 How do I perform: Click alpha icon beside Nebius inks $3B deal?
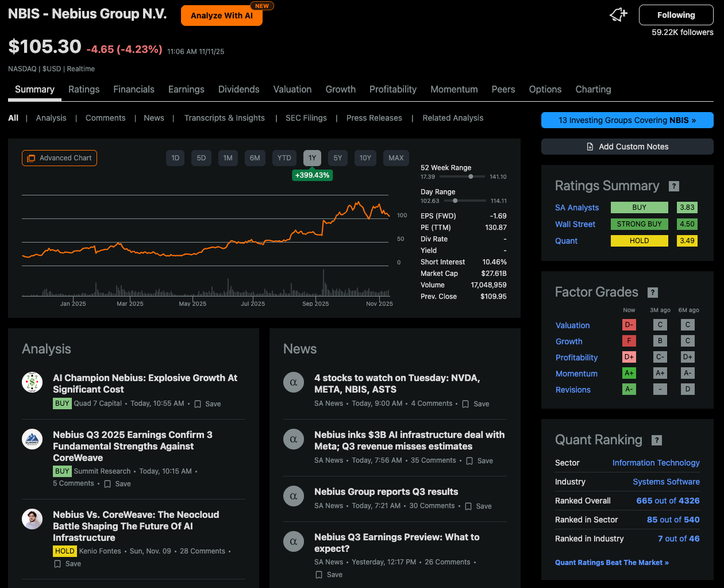point(294,439)
